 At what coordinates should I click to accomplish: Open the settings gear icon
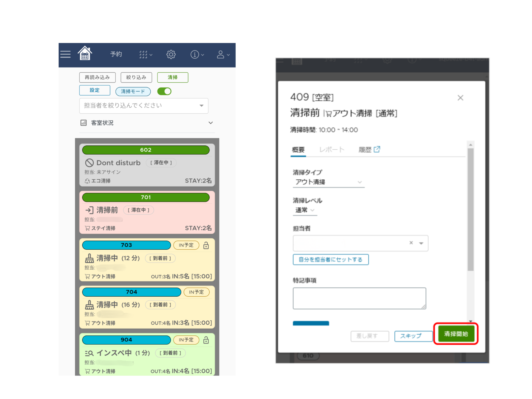click(171, 54)
